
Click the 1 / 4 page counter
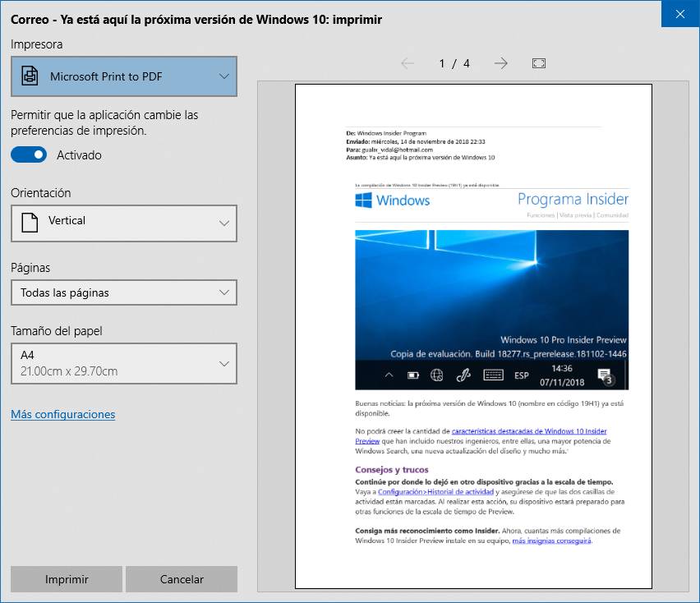(x=454, y=63)
